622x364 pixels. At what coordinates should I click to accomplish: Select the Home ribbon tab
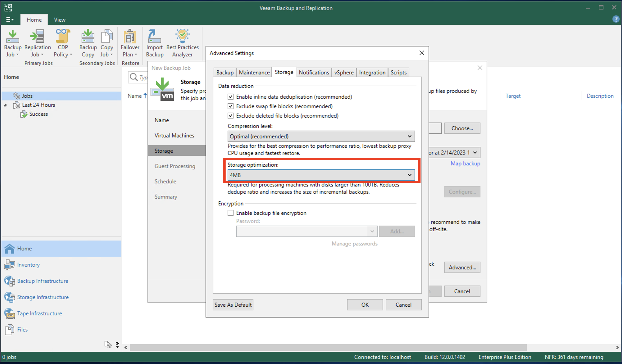point(34,20)
